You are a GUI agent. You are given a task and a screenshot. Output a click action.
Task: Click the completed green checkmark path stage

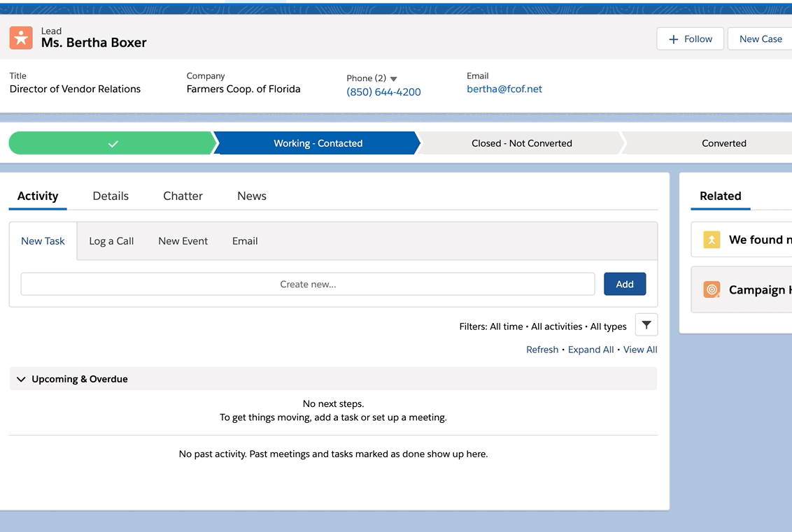click(x=113, y=143)
